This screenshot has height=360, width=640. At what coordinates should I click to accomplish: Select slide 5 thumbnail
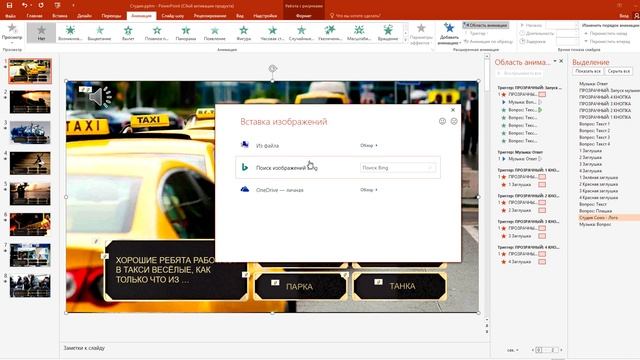coord(30,193)
